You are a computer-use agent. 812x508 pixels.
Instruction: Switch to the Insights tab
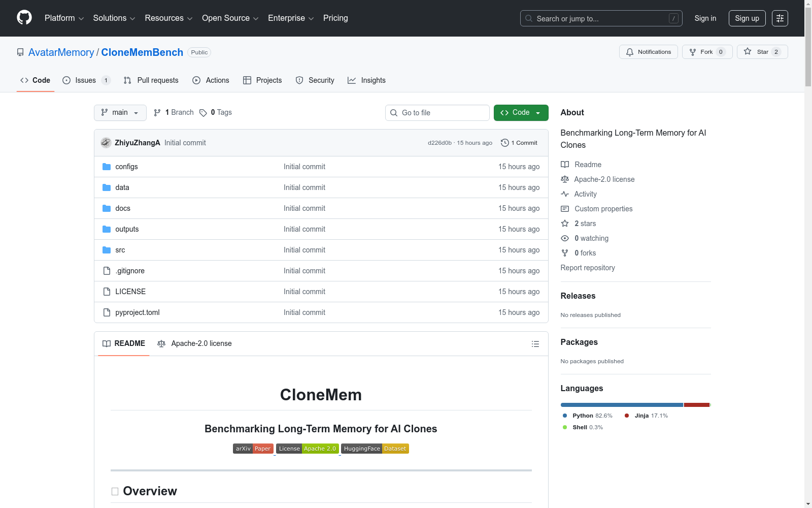coord(366,80)
